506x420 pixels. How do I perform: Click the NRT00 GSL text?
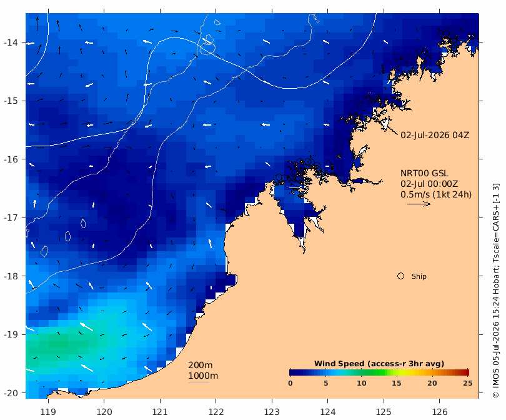(x=424, y=173)
